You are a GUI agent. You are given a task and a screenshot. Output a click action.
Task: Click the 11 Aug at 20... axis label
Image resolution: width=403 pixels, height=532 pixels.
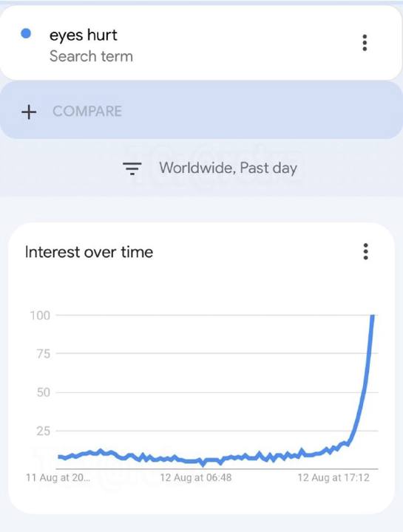pos(58,478)
